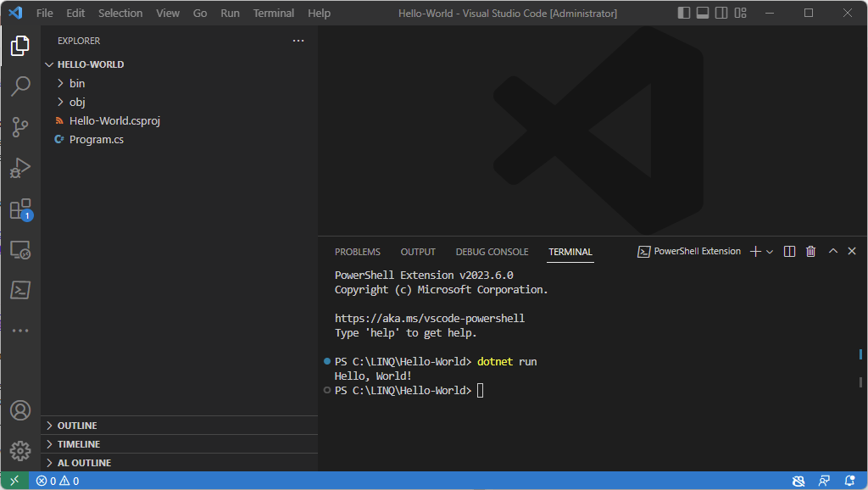Open the Selection menu
This screenshot has height=490, width=868.
[x=120, y=13]
